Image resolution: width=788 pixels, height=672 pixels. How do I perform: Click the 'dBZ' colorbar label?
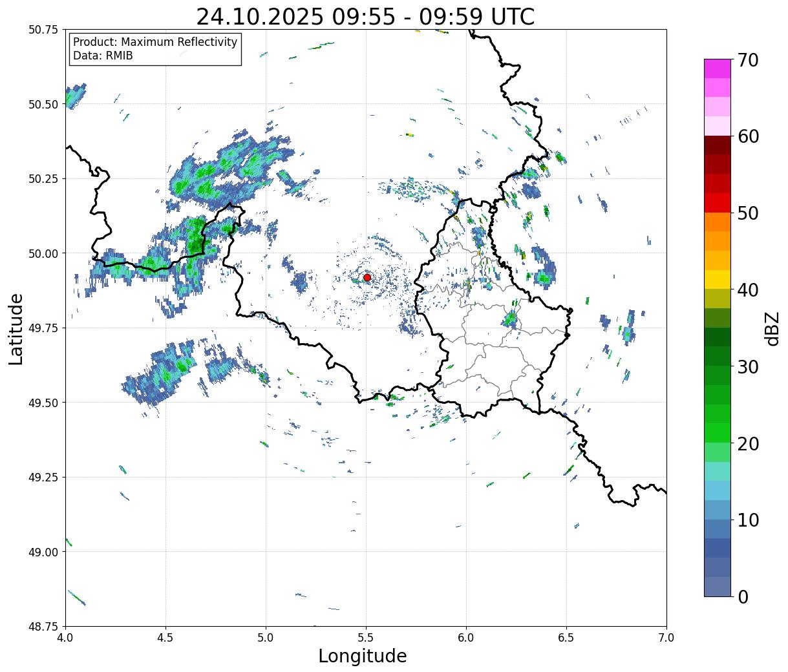(772, 328)
